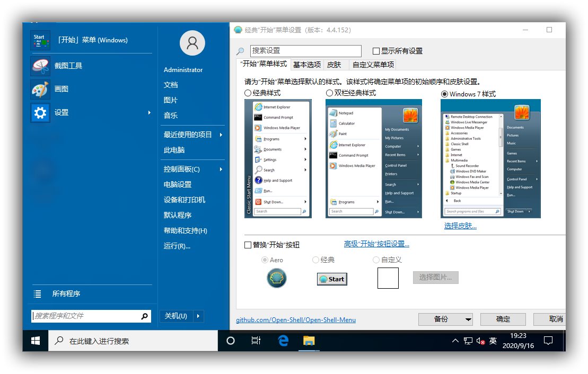The image size is (588, 374).
Task: Open the Settings (设置) gear icon
Action: point(40,112)
